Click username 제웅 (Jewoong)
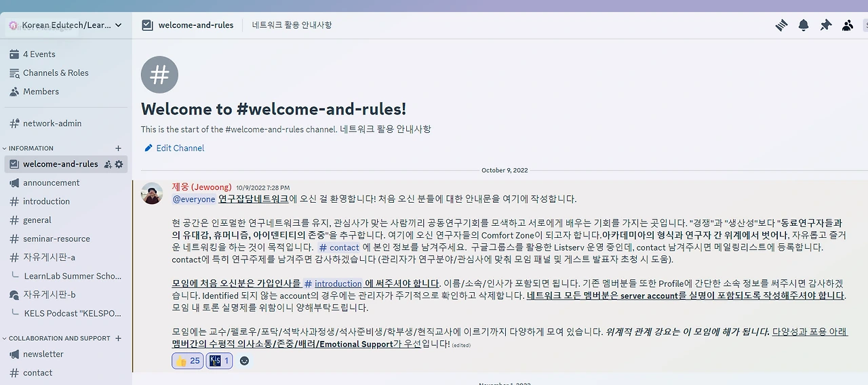868x385 pixels. click(201, 187)
